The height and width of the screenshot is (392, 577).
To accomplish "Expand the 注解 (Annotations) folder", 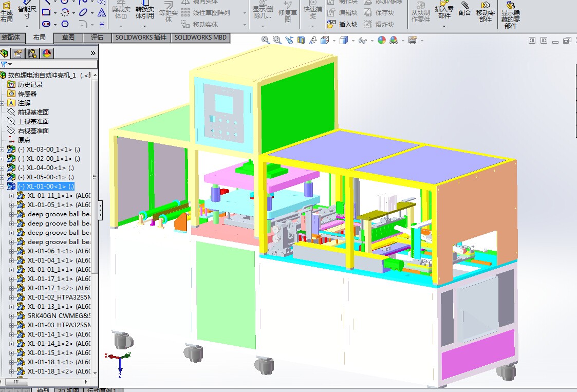I will [3, 103].
